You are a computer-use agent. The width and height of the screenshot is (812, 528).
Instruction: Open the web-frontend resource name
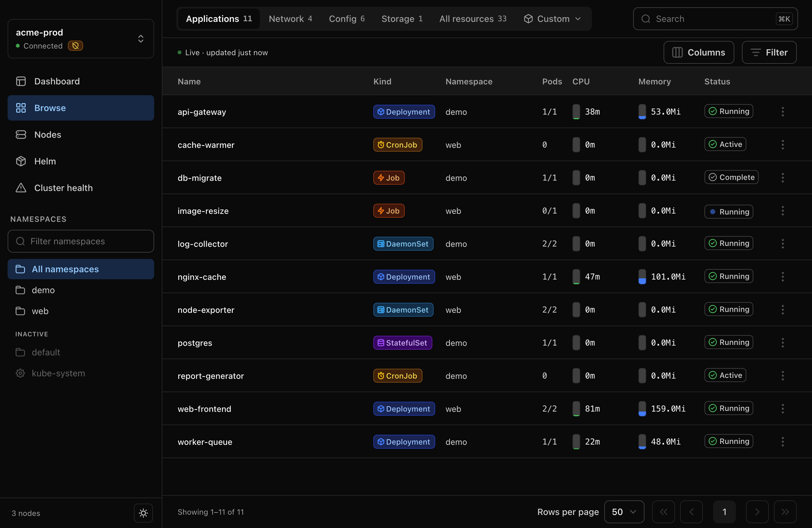pyautogui.click(x=204, y=409)
